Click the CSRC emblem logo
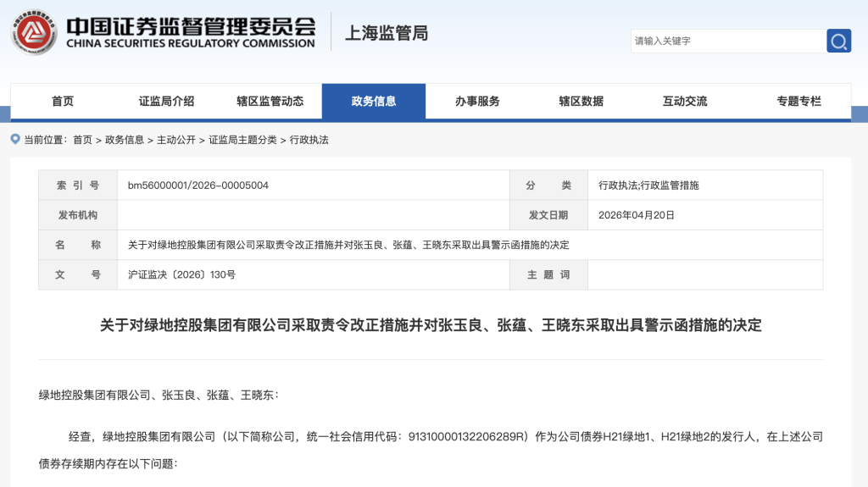 click(34, 32)
